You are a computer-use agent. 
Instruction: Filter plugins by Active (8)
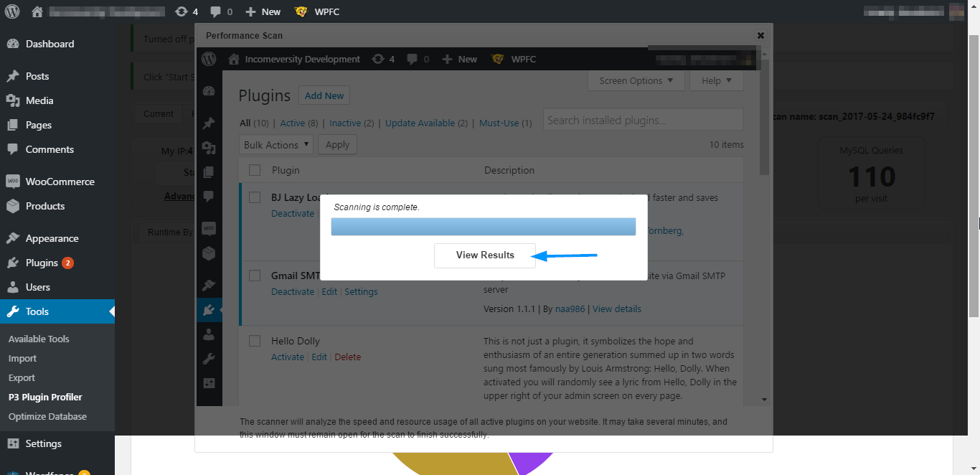tap(299, 123)
